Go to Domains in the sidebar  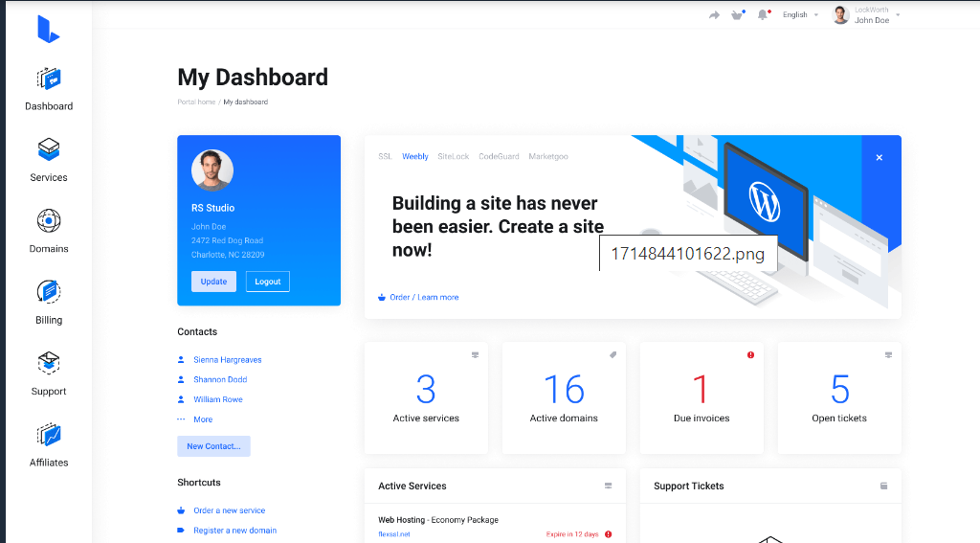pos(49,221)
